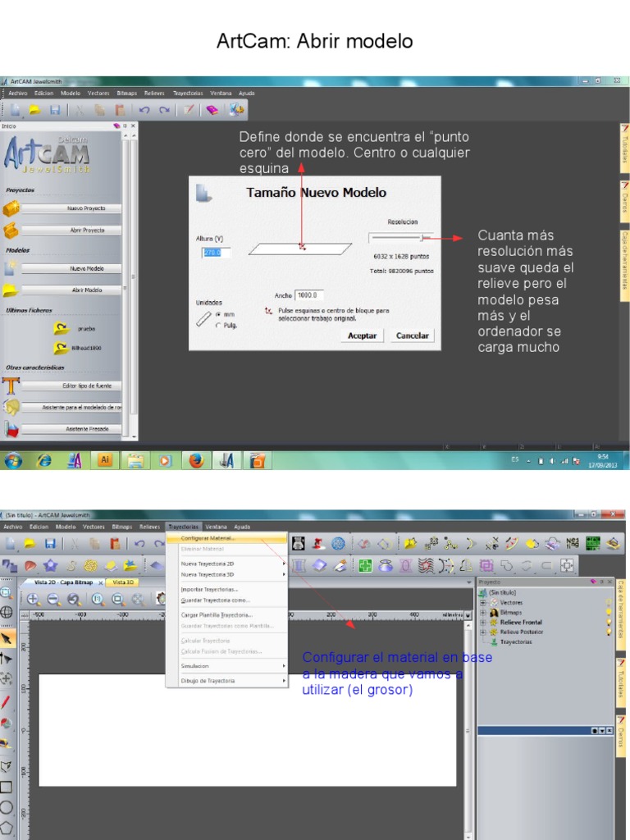This screenshot has height=840, width=630.
Task: Expand the Vectores tree node
Action: pyautogui.click(x=484, y=602)
